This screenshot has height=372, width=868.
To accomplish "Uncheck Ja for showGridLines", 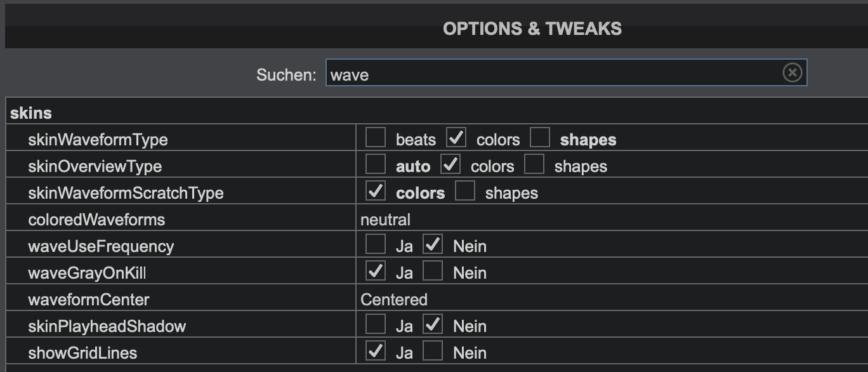I will pos(376,351).
